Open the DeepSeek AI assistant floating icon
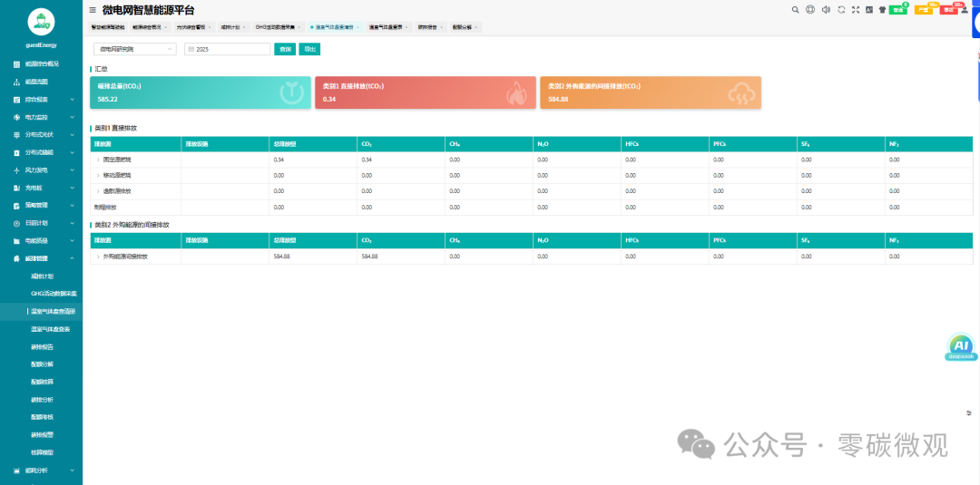980x485 pixels. (x=961, y=347)
